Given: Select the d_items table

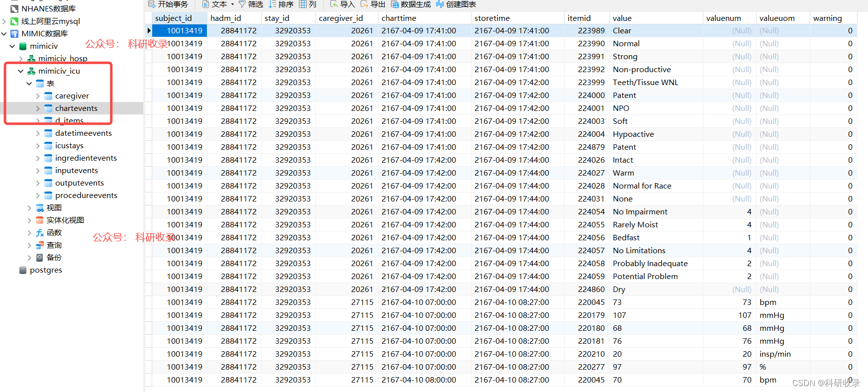Looking at the screenshot, I should tap(69, 120).
